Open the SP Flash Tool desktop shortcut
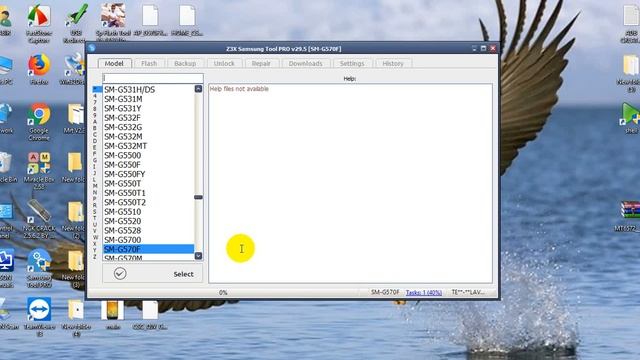Image resolution: width=640 pixels, height=360 pixels. point(113,21)
